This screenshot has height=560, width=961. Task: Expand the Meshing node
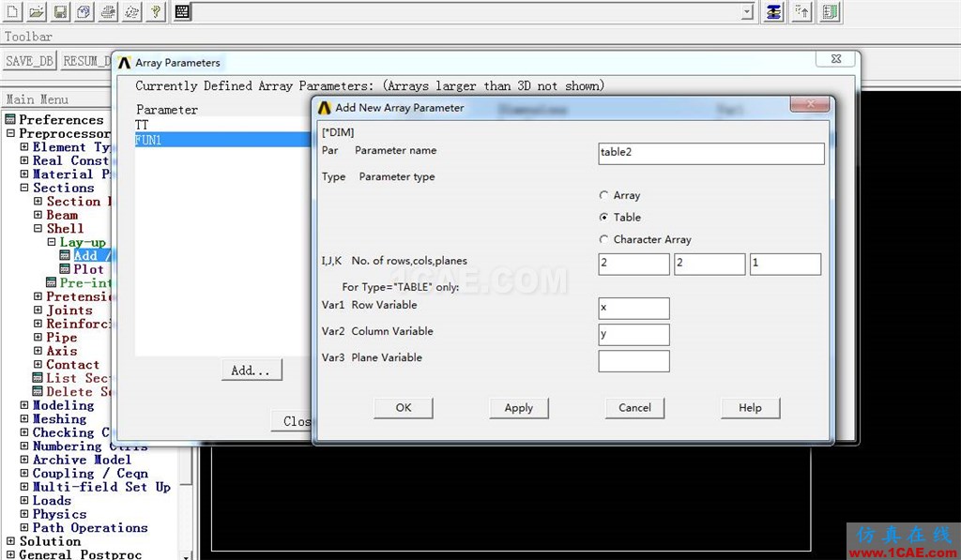point(23,418)
